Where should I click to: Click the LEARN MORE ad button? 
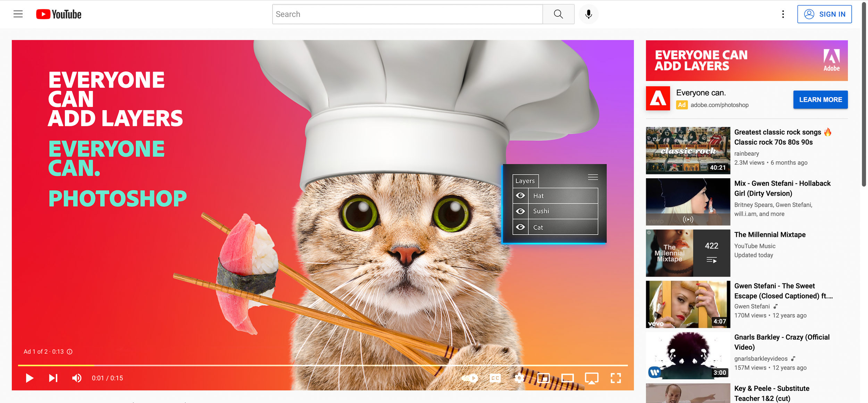click(x=820, y=100)
